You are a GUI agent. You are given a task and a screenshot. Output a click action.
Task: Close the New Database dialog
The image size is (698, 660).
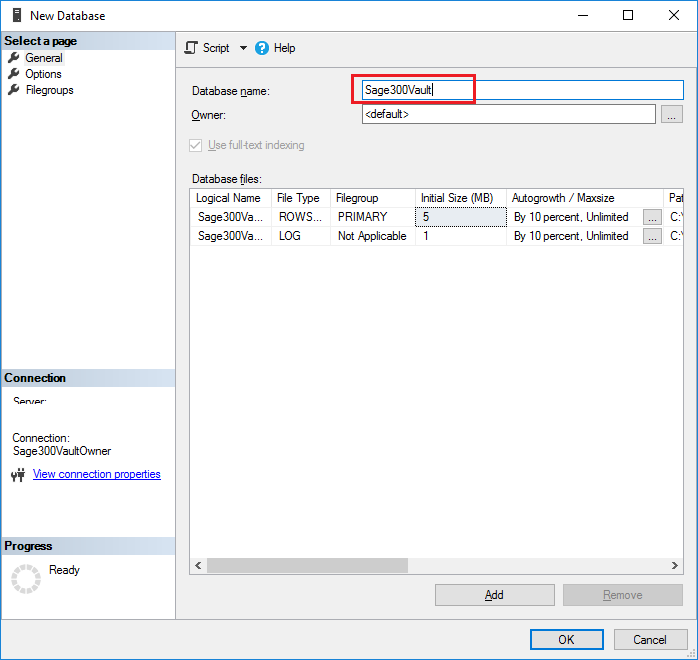[x=674, y=15]
